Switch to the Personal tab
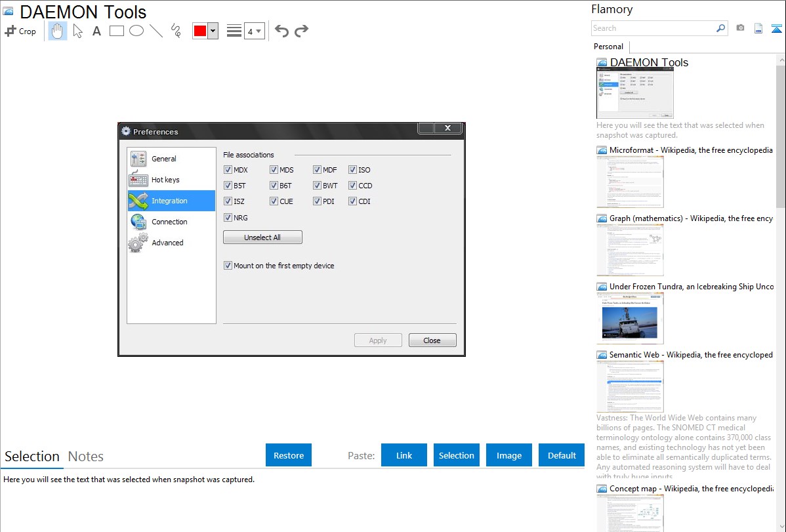 [609, 47]
